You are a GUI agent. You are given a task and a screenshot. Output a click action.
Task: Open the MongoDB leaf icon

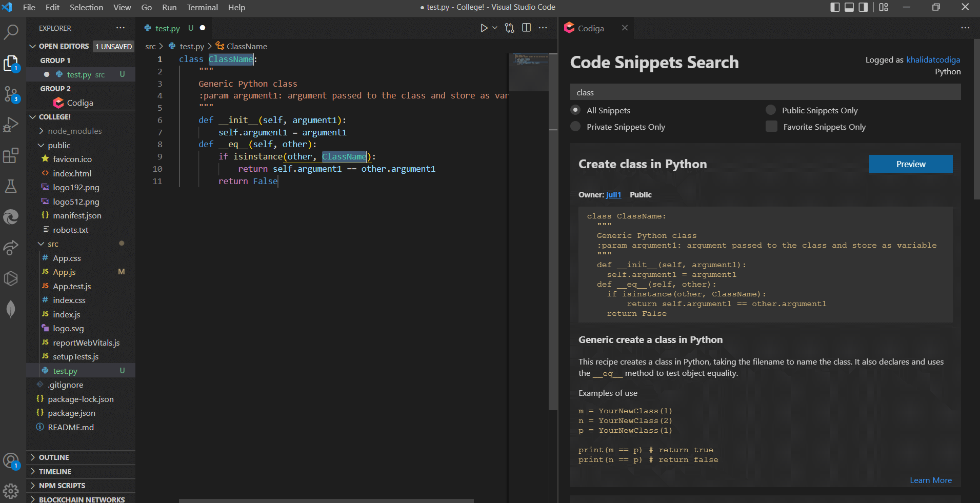11,309
